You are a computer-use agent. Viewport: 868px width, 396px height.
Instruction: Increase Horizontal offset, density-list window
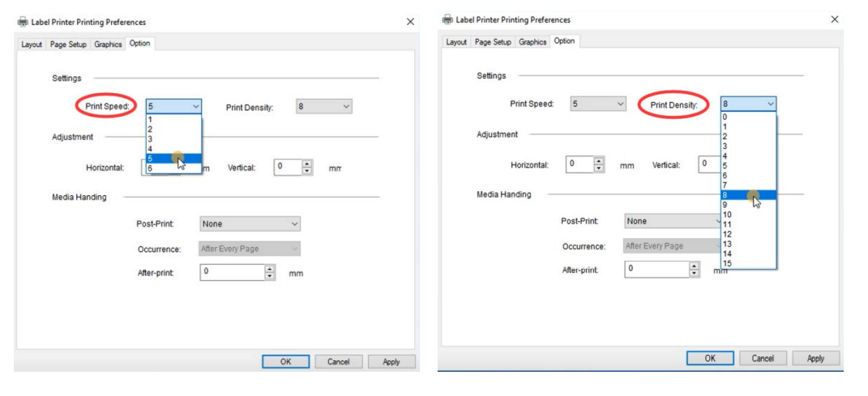tap(599, 160)
